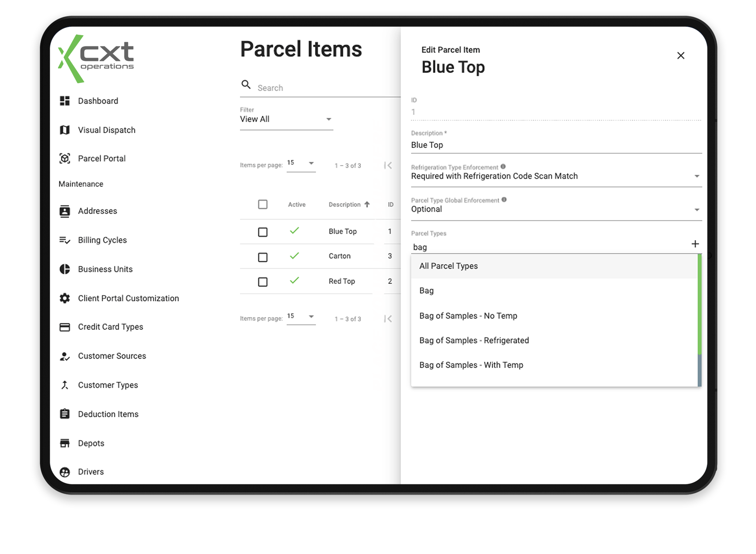Click the Active column header
This screenshot has width=756, height=554.
click(x=297, y=205)
